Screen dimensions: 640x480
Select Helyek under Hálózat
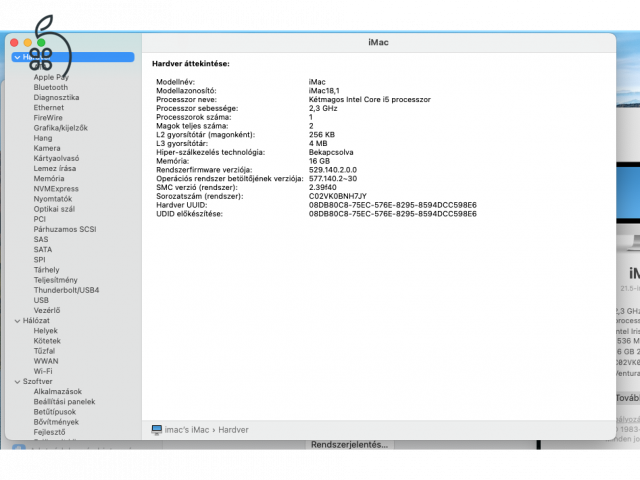point(46,331)
